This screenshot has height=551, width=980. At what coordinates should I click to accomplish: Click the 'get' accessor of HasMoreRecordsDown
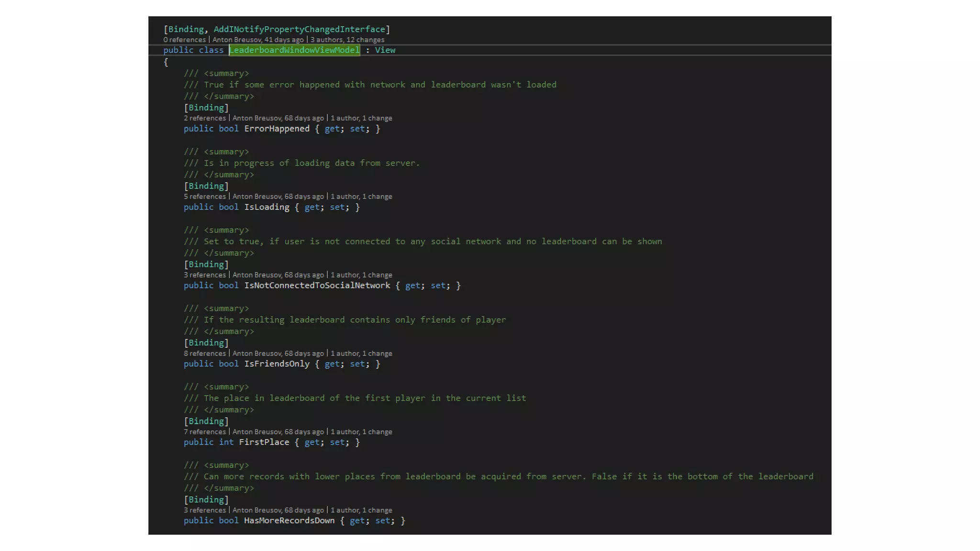[x=357, y=521]
